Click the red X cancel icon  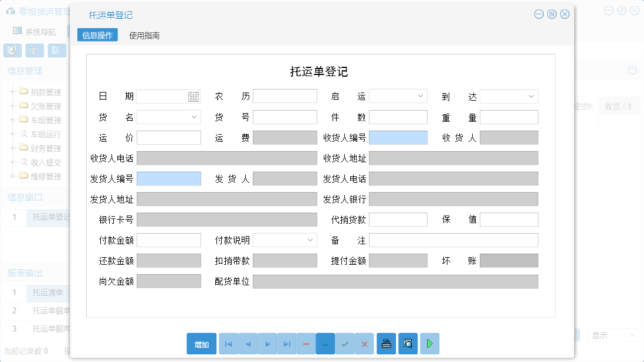(364, 344)
